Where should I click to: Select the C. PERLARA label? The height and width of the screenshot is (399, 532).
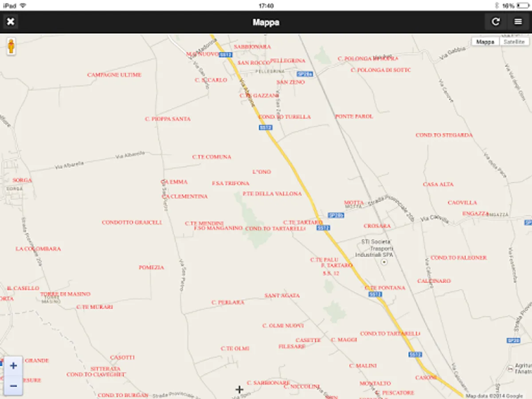(x=228, y=302)
